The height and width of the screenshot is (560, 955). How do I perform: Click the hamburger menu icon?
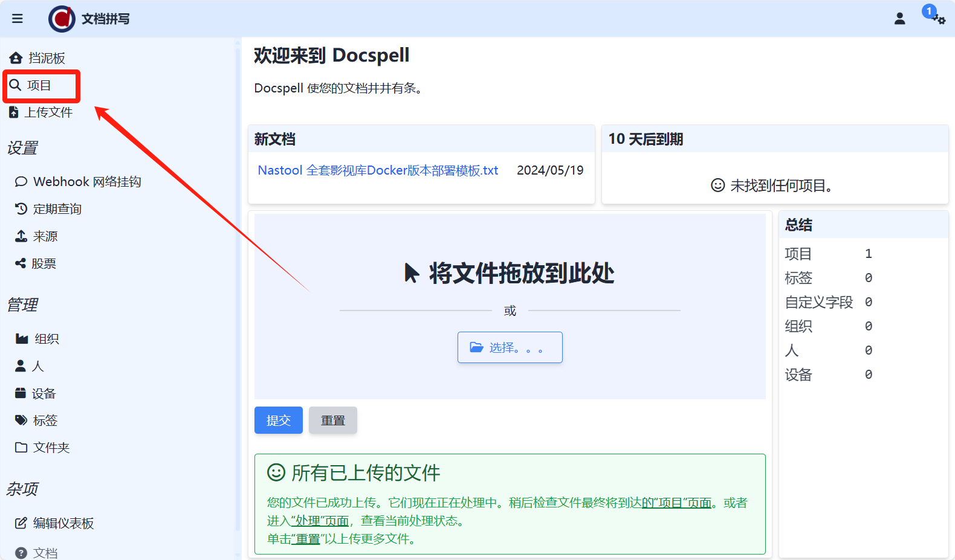(x=18, y=19)
